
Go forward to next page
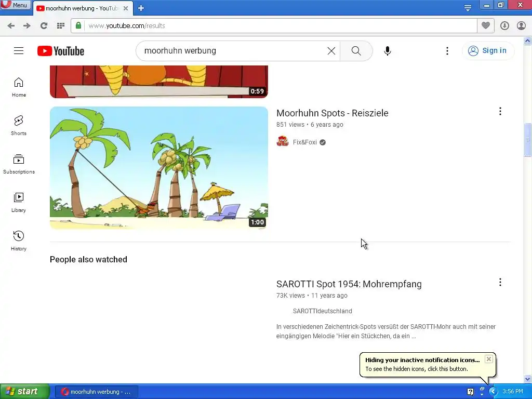(x=27, y=25)
